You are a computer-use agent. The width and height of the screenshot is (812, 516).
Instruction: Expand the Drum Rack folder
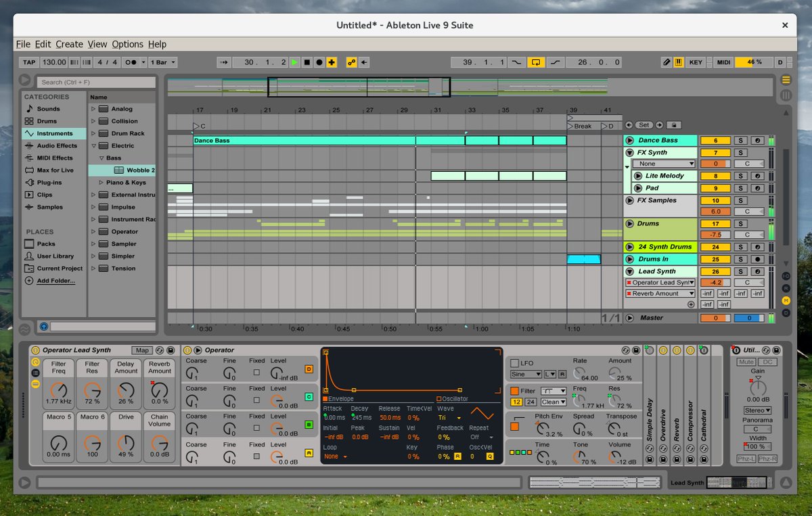(94, 133)
